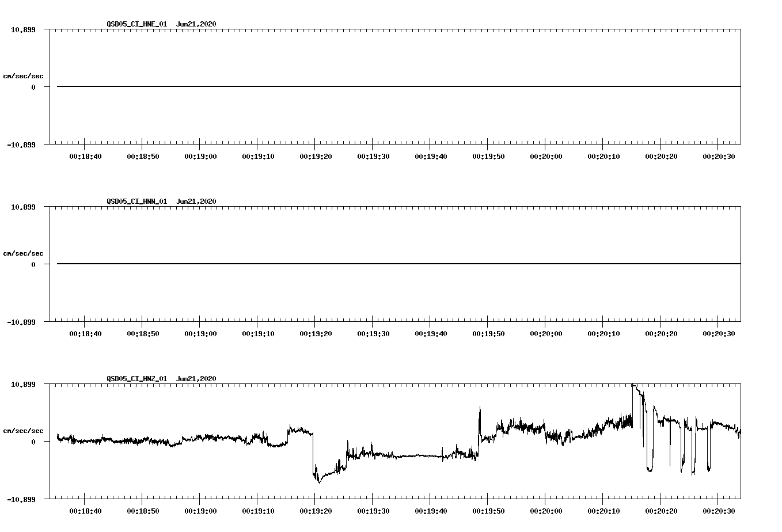Click the cm/sec/sec unit label of HNZ plot

pos(23,431)
